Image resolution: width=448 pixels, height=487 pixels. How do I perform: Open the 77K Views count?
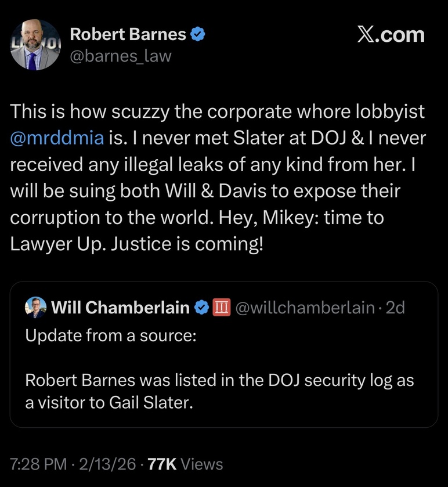click(186, 464)
